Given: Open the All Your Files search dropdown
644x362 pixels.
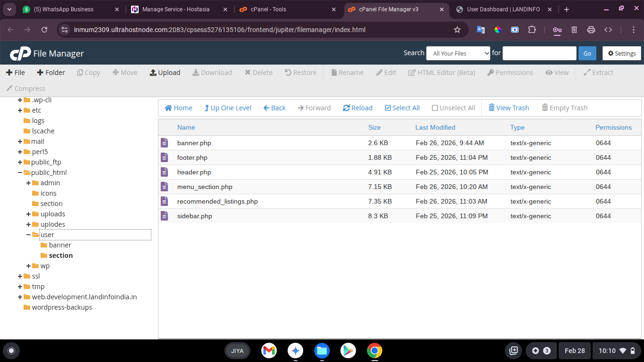Looking at the screenshot, I should [458, 53].
